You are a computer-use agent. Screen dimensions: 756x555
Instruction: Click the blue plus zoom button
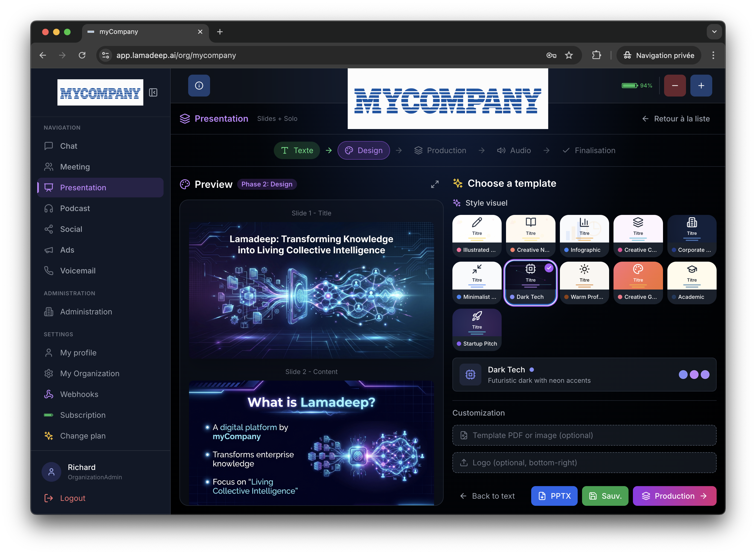point(701,86)
